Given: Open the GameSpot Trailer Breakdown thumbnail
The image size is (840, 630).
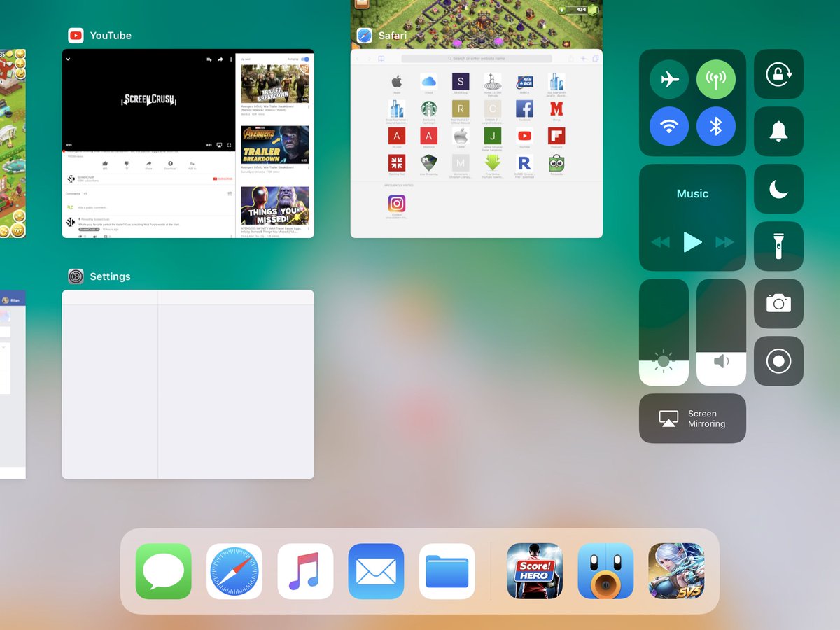Looking at the screenshot, I should pyautogui.click(x=275, y=145).
